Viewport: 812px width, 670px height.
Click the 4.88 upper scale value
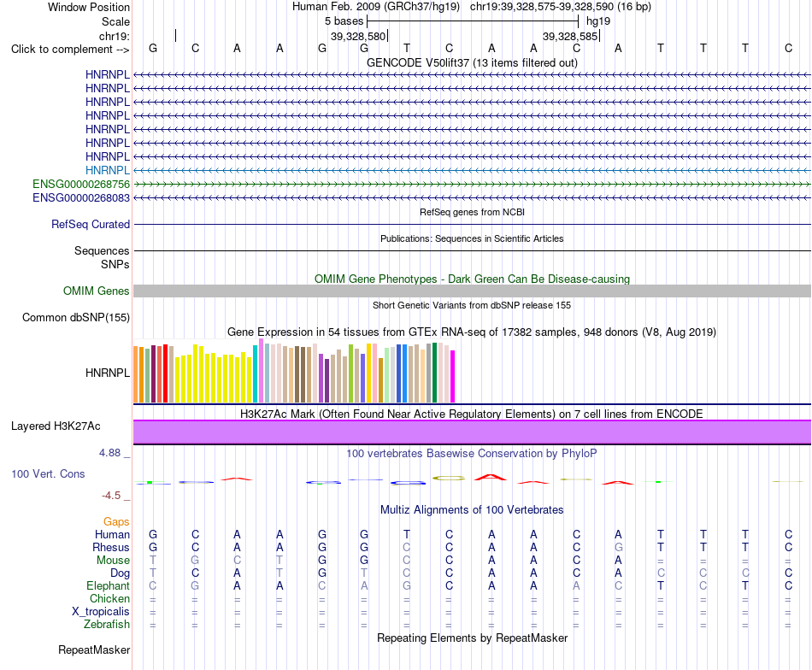pyautogui.click(x=109, y=453)
